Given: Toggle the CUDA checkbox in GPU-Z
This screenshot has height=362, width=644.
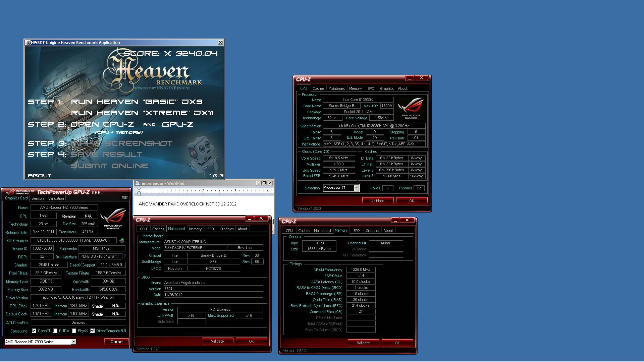Looking at the screenshot, I should 55,331.
